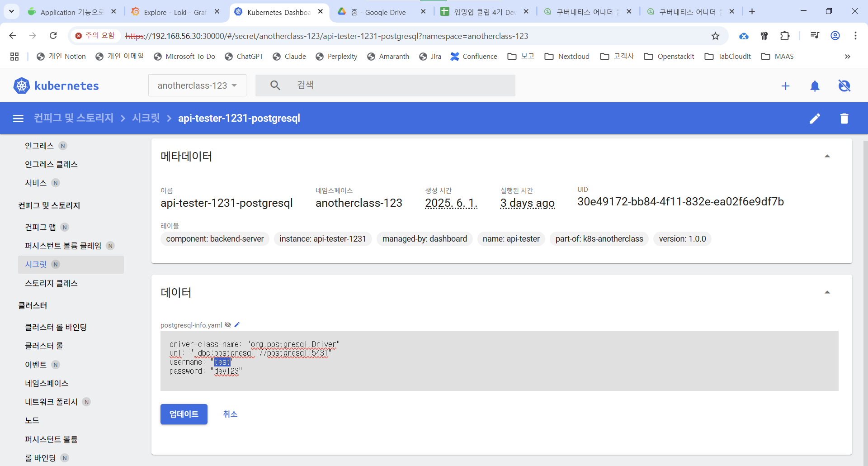Image resolution: width=868 pixels, height=466 pixels.
Task: Bookmark this page with the star icon
Action: 715,36
